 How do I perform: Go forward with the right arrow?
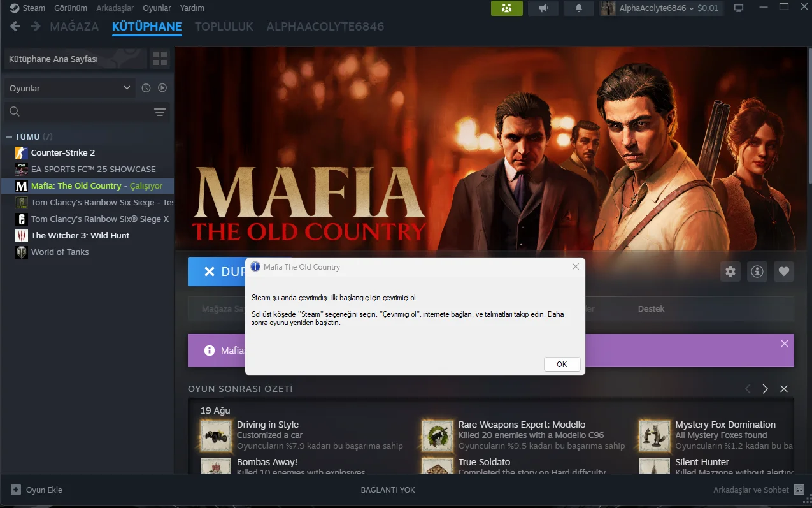[36, 26]
